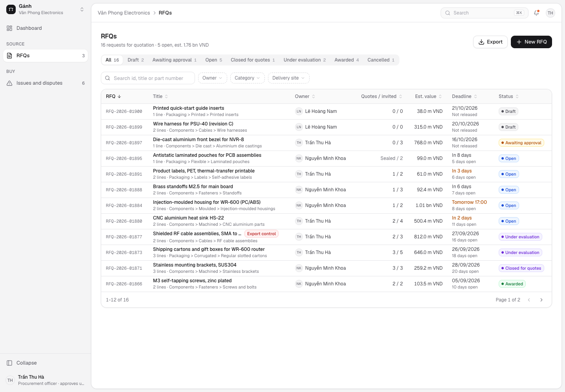Open Trần Thu Hà profile in sidebar footer
565x392 pixels.
tap(46, 380)
